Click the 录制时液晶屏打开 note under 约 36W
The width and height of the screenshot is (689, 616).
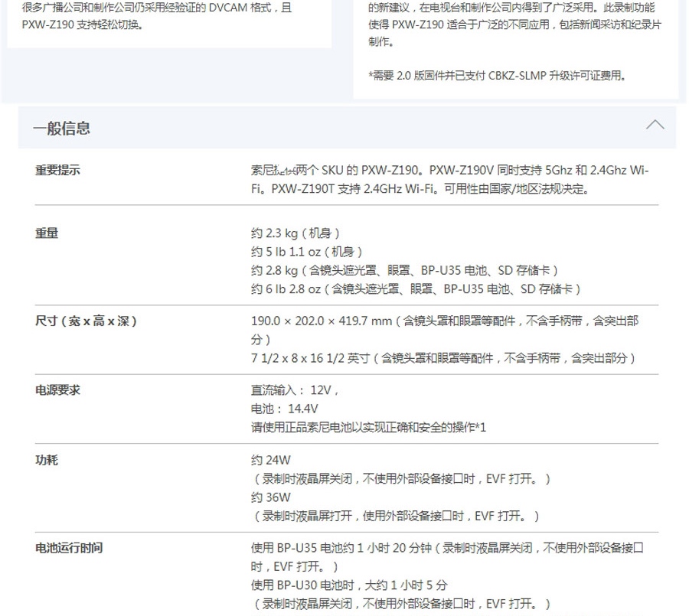[396, 516]
